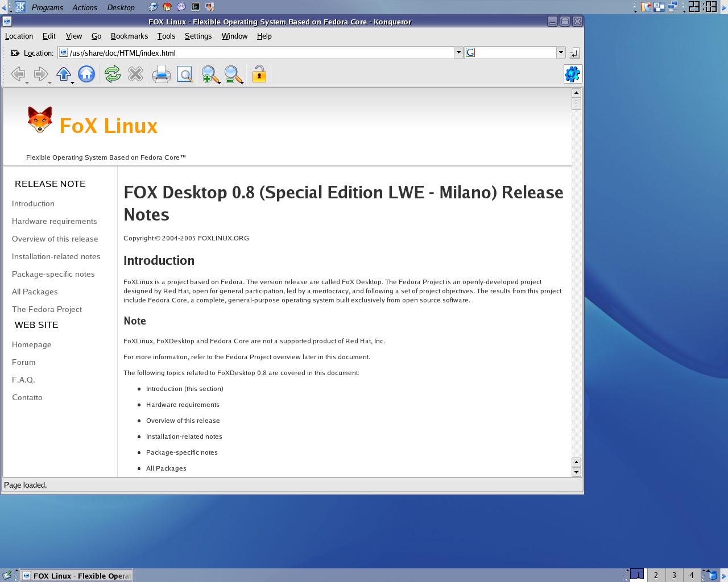The width and height of the screenshot is (728, 582).
Task: Open Installation-related notes sidebar link
Action: (56, 256)
